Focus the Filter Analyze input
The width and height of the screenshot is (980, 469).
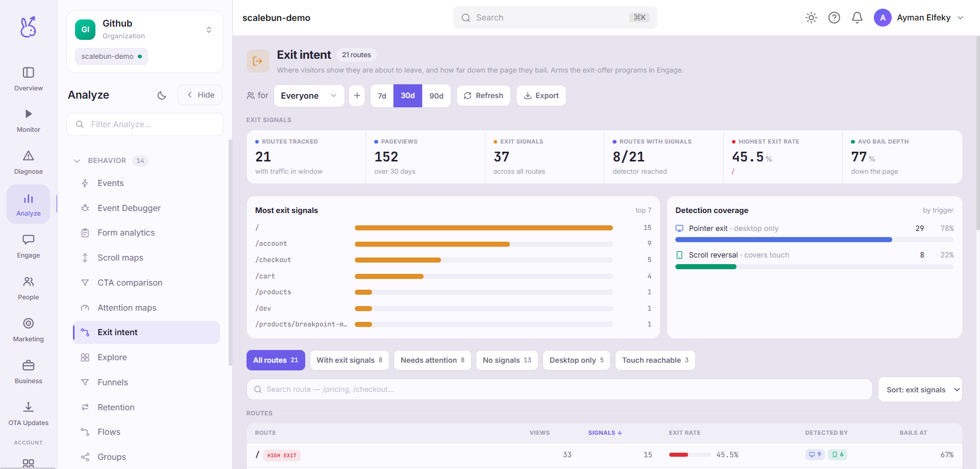[x=145, y=124]
